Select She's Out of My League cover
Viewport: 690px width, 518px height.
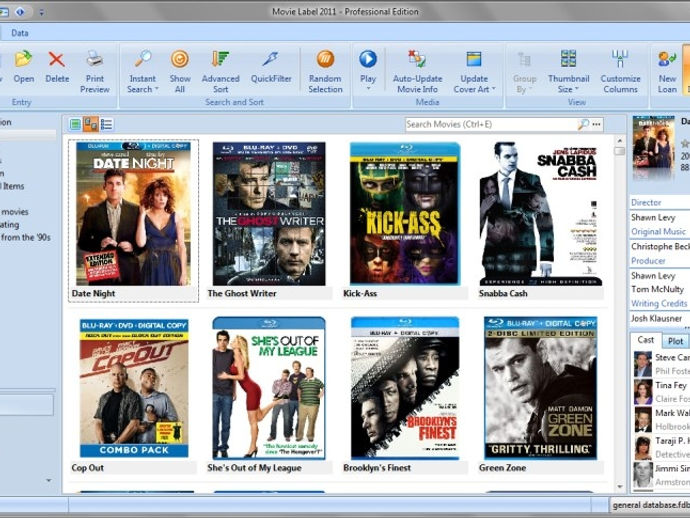pos(269,388)
